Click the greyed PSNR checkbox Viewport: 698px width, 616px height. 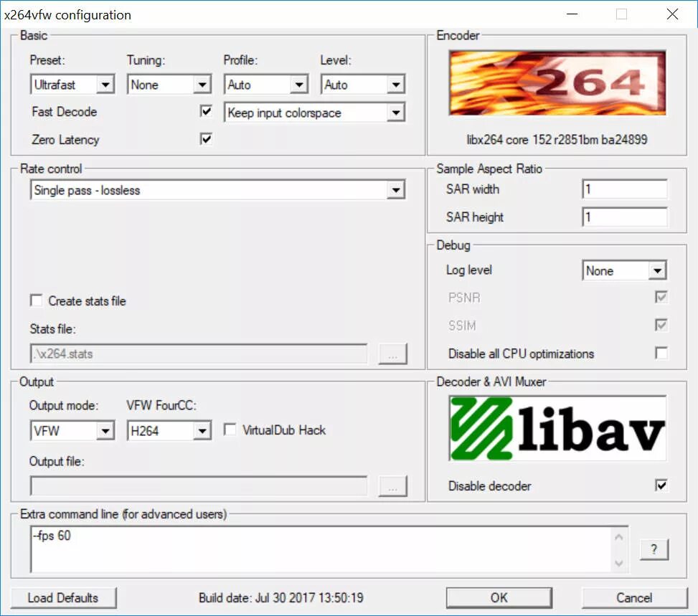[x=661, y=297]
